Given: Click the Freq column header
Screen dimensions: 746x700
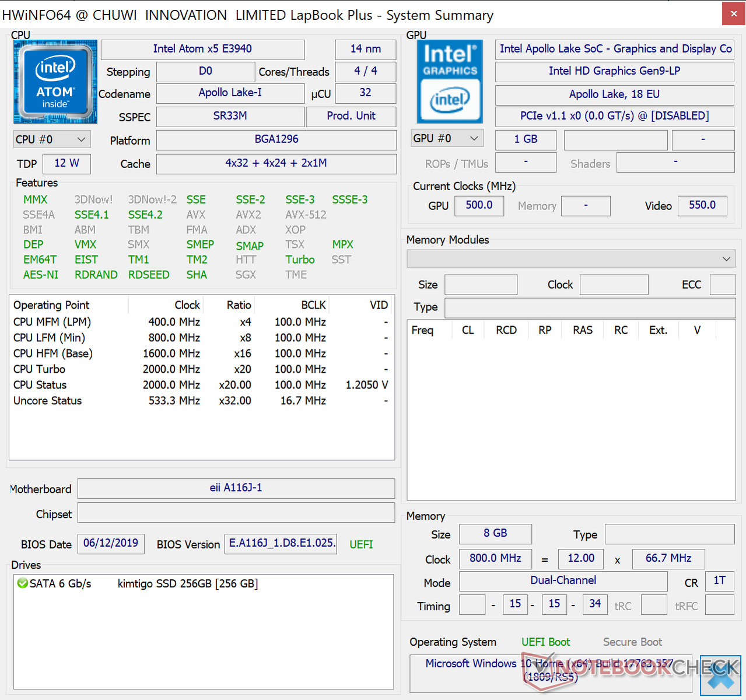Looking at the screenshot, I should point(429,330).
